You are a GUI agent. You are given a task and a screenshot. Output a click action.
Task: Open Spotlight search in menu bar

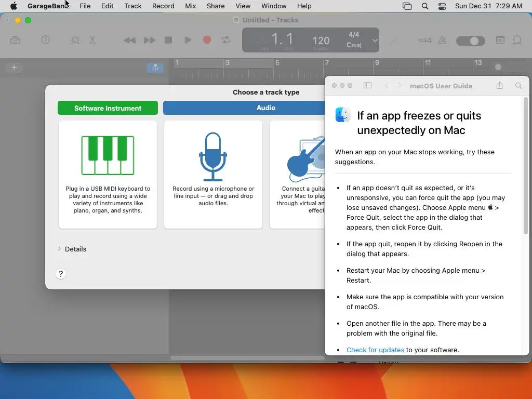click(x=425, y=6)
